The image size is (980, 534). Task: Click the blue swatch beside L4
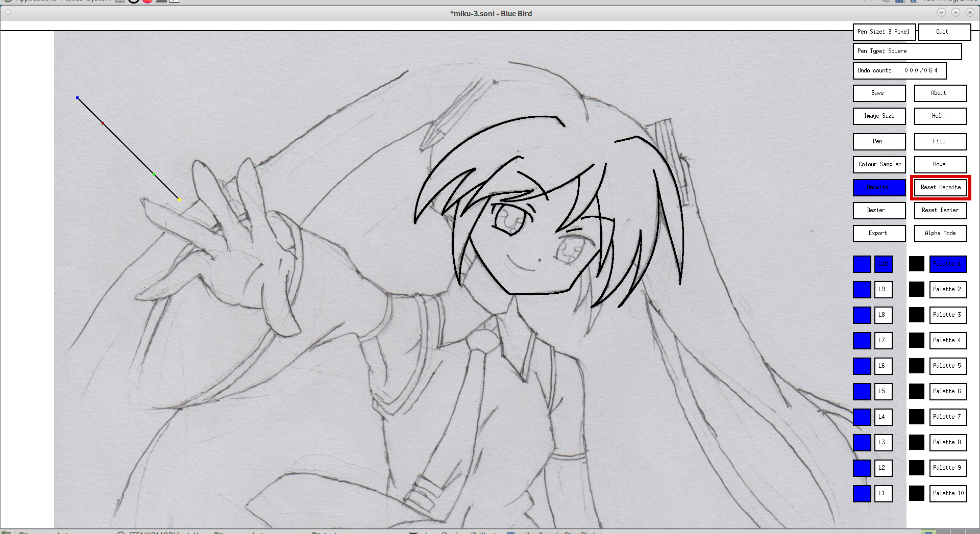[x=862, y=417]
